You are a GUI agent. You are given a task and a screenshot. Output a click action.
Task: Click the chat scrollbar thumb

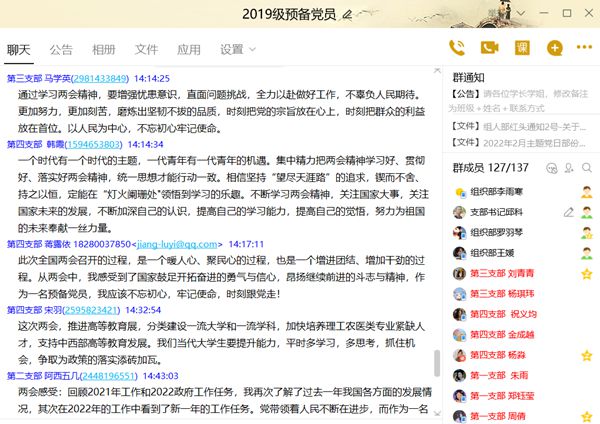437,363
